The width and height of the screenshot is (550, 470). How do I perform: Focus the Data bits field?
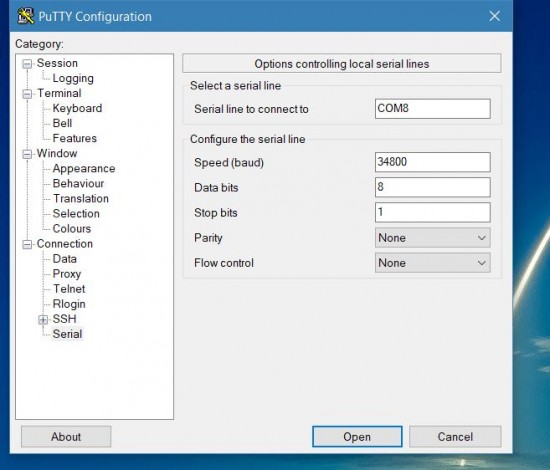click(x=432, y=187)
